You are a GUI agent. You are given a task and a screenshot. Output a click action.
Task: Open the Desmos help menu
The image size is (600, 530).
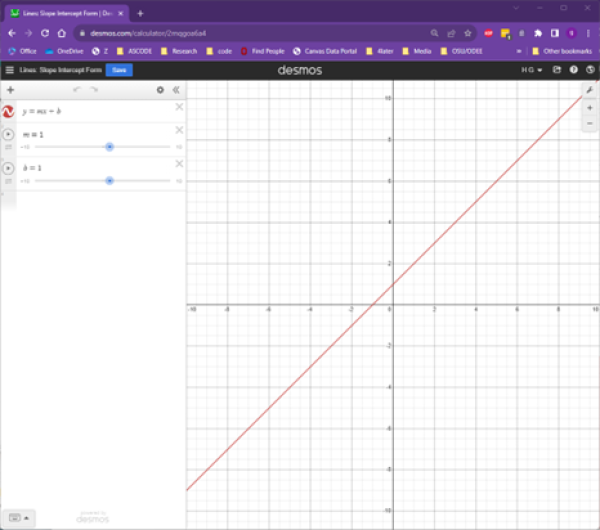click(x=574, y=70)
